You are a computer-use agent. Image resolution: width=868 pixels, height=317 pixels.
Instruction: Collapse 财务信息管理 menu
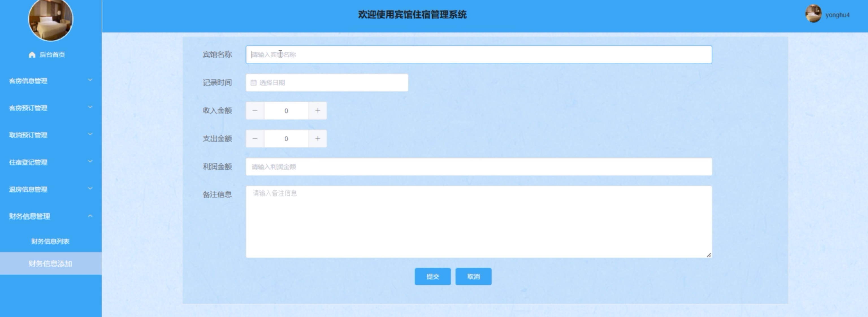pyautogui.click(x=51, y=216)
